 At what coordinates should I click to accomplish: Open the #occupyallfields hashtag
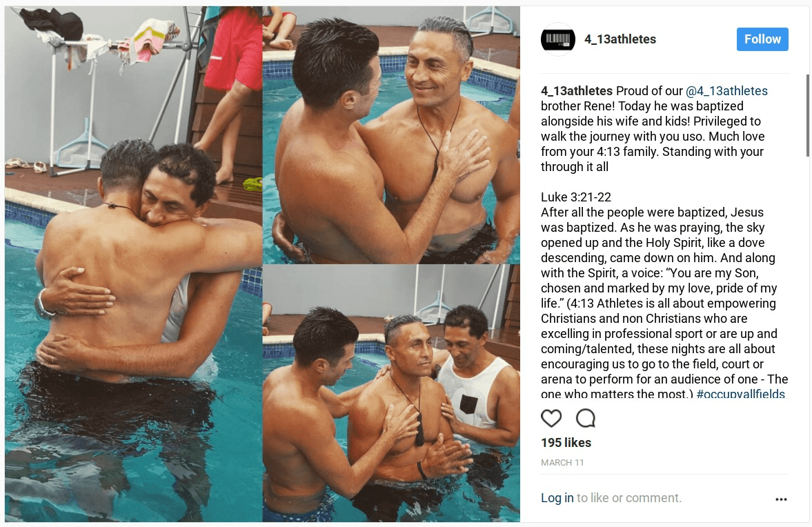pos(740,393)
